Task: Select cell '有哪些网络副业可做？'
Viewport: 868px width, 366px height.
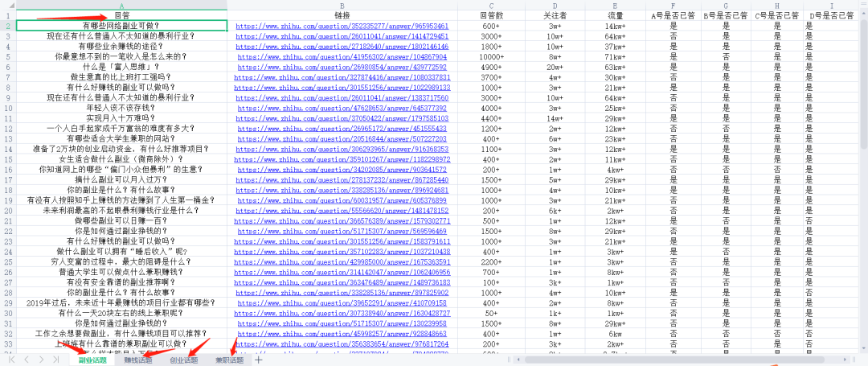Action: tap(121, 26)
